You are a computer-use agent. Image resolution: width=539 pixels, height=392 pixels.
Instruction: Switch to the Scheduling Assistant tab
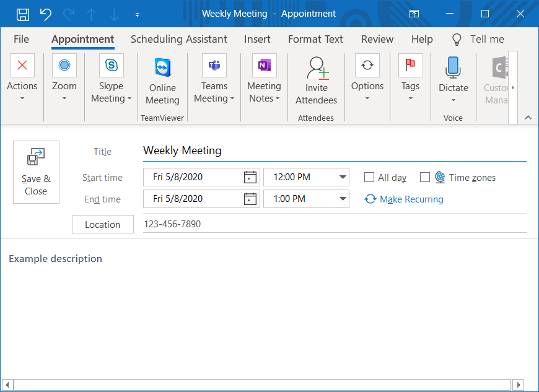point(179,39)
